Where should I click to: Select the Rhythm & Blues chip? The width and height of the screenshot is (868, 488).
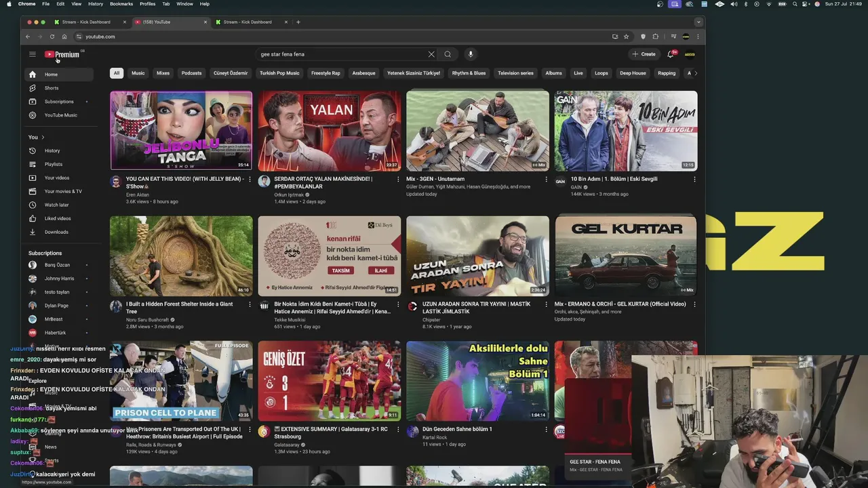tap(469, 73)
